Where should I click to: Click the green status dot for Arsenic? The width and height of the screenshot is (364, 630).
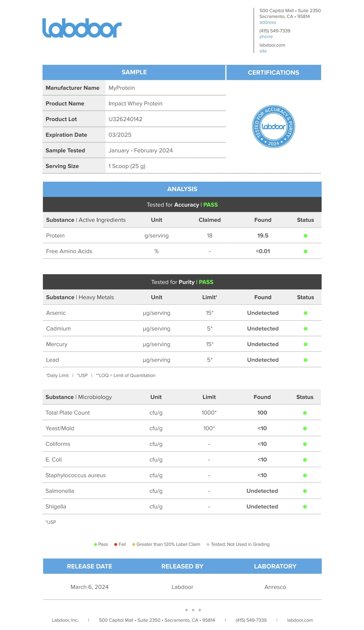pyautogui.click(x=305, y=313)
